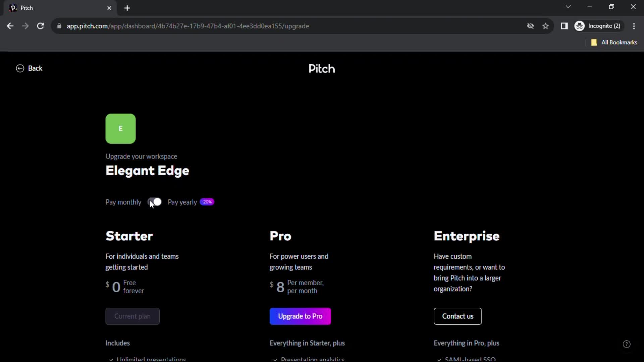Screen dimensions: 644x362
Task: Click the browser bookmark icon in toolbar
Action: coord(546,25)
